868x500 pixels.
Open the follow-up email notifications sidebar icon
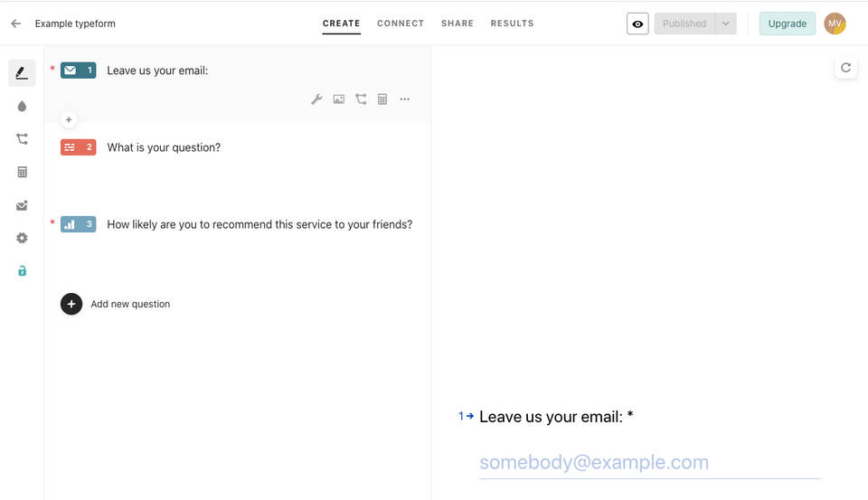[22, 205]
